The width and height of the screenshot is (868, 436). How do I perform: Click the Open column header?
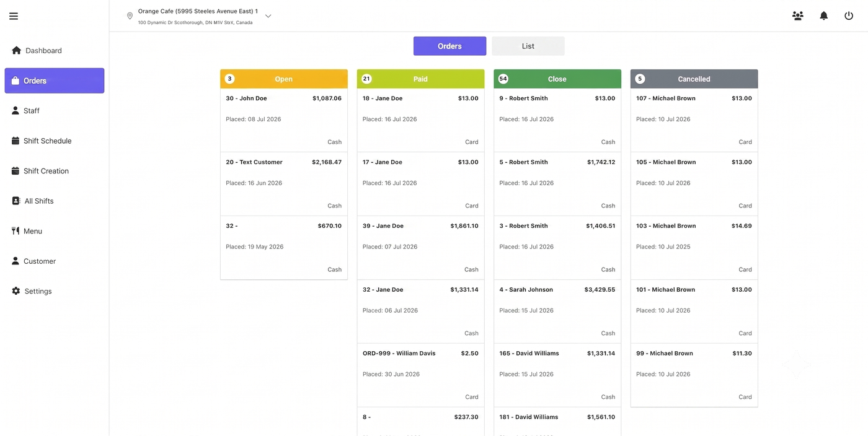[284, 79]
